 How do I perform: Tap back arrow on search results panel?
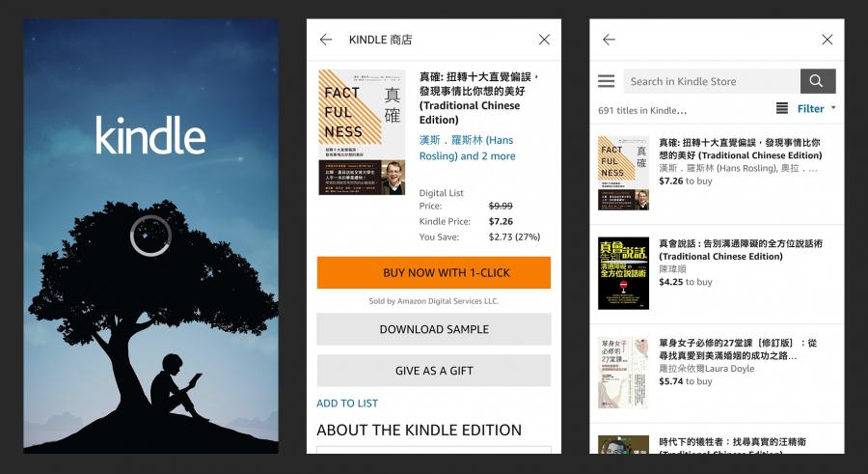(609, 40)
